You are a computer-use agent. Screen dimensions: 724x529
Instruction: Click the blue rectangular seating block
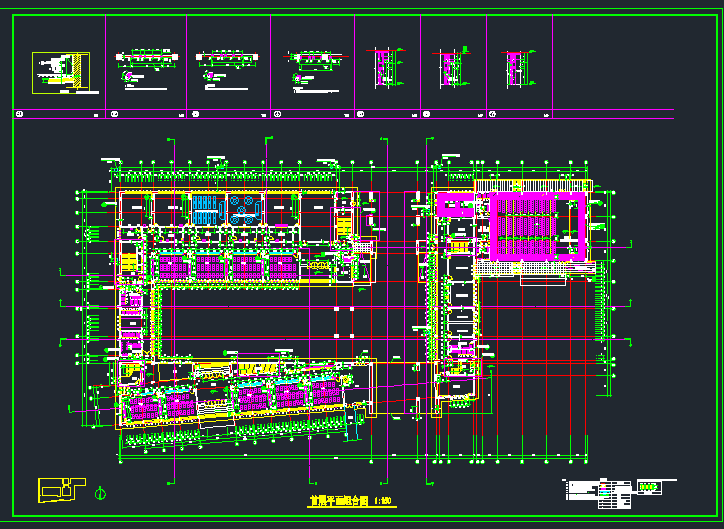[x=204, y=209]
